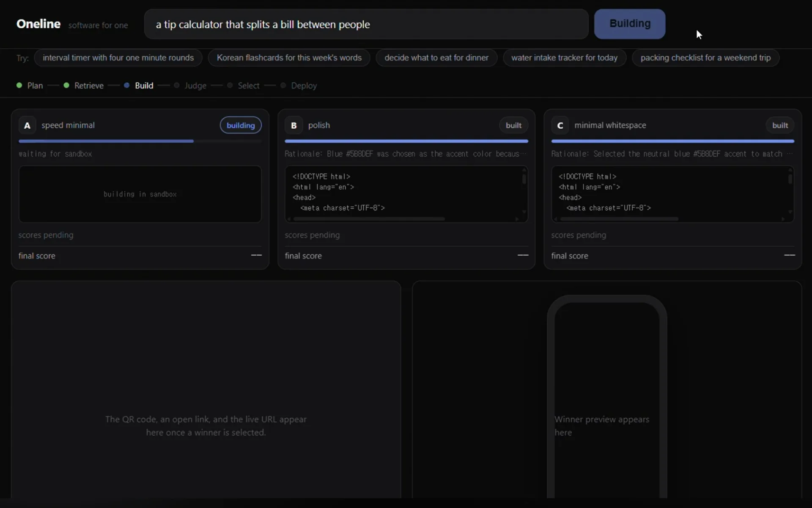812x508 pixels.
Task: Click the Building button
Action: pos(629,24)
